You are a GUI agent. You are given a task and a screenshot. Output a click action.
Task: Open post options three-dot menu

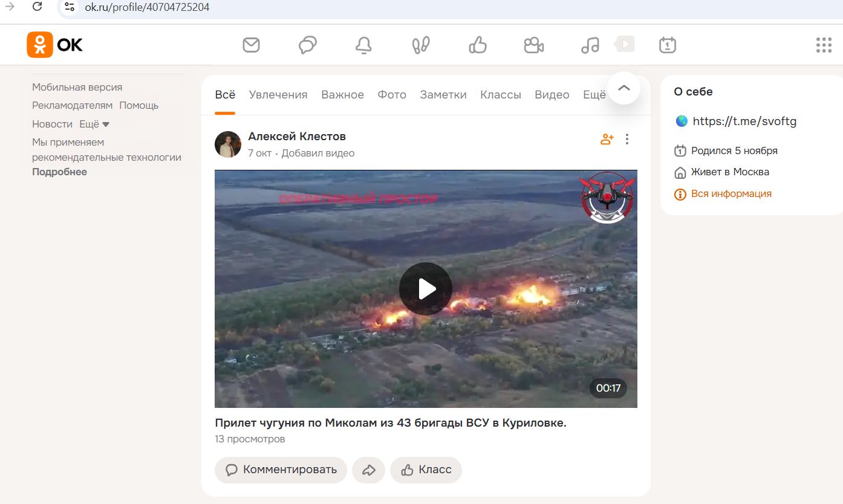(627, 140)
